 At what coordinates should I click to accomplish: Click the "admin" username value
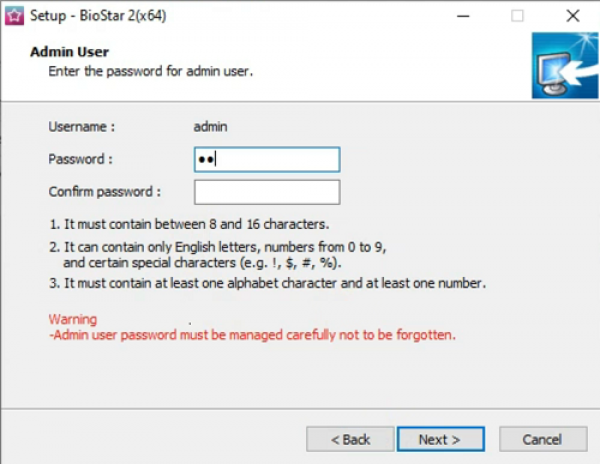tap(210, 127)
